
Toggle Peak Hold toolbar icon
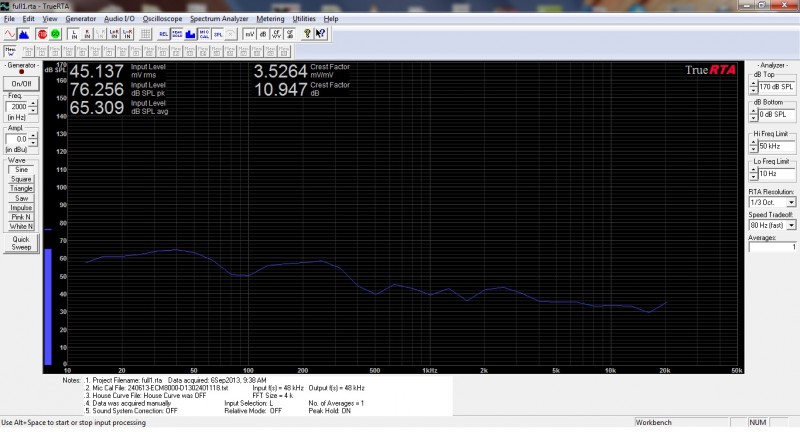(177, 34)
